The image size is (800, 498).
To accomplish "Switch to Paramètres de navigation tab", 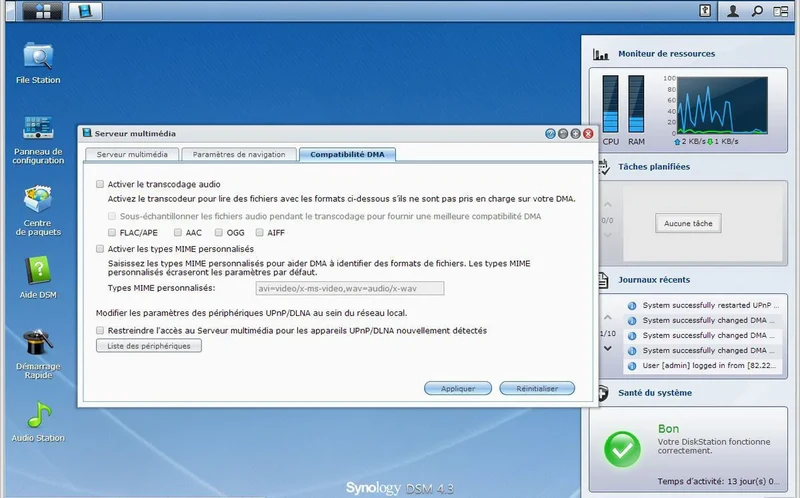I will point(239,155).
